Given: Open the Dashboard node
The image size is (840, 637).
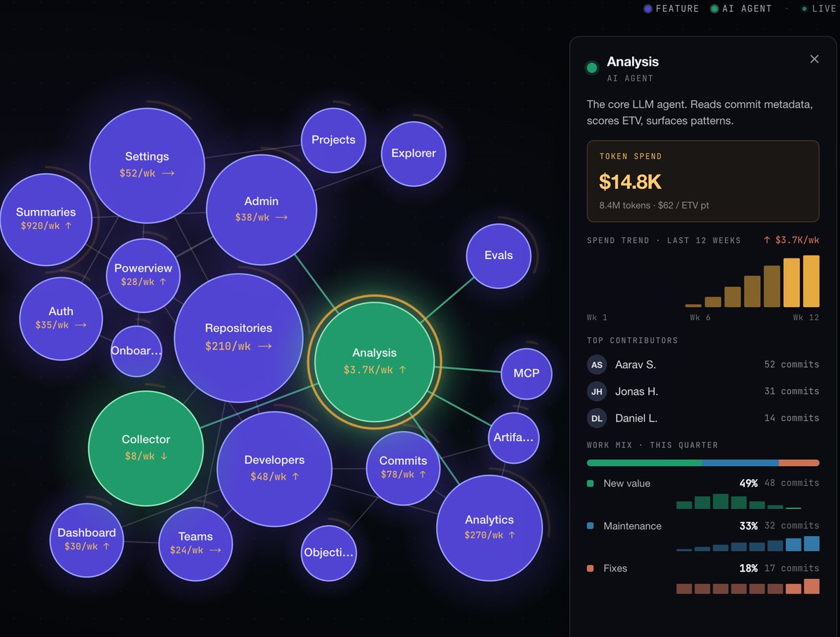Looking at the screenshot, I should (x=87, y=540).
